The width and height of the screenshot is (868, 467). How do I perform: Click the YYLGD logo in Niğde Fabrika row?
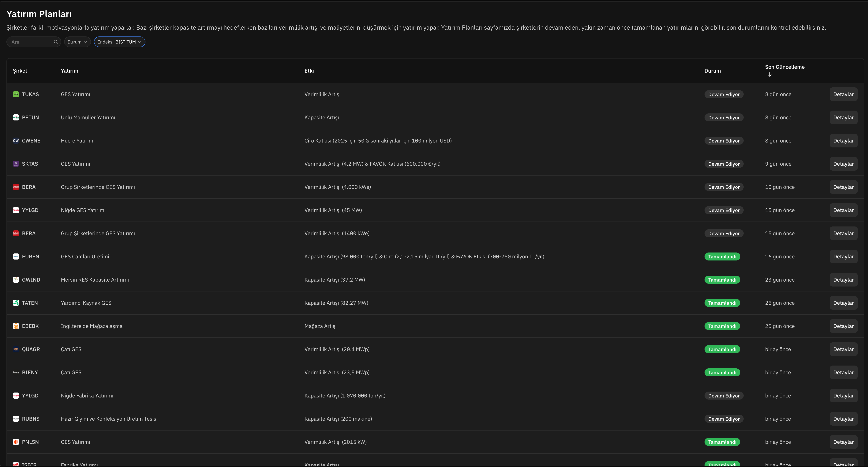[x=16, y=396]
